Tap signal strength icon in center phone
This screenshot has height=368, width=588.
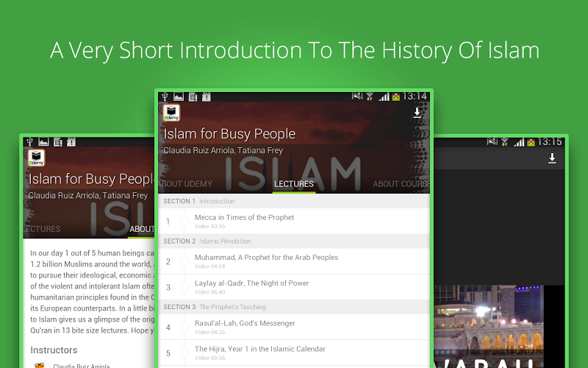[x=384, y=97]
